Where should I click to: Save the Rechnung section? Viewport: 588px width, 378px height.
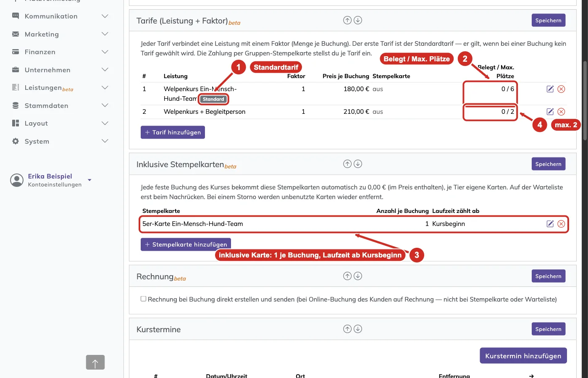549,276
